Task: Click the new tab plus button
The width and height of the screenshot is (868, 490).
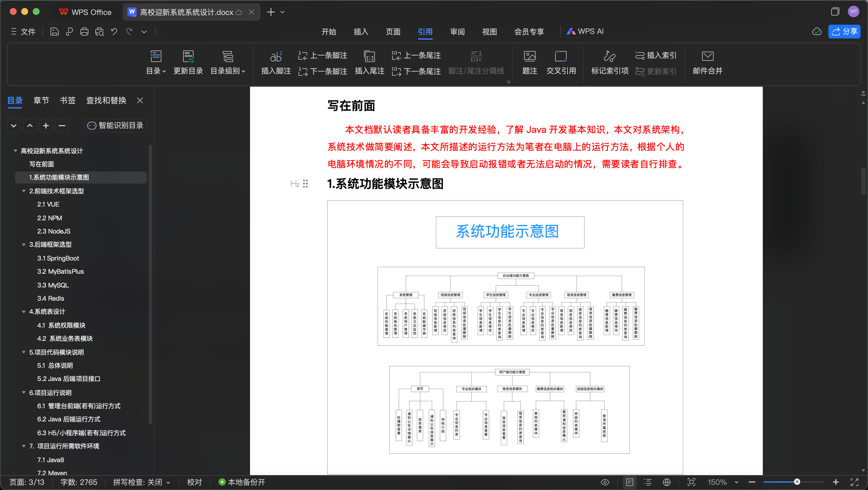Action: point(271,12)
